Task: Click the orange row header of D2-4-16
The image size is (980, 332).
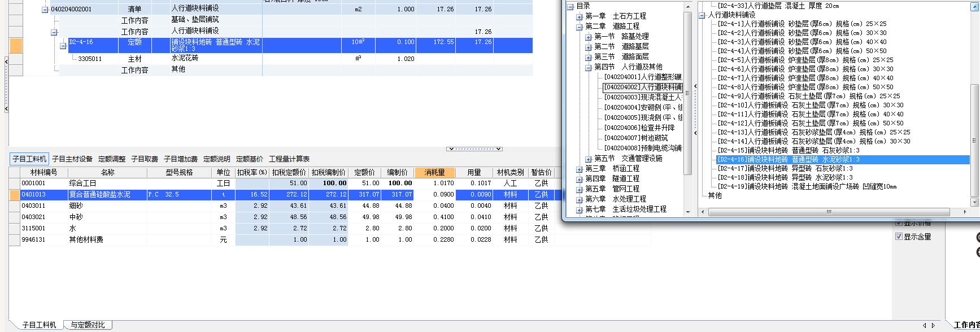Action: coord(16,45)
